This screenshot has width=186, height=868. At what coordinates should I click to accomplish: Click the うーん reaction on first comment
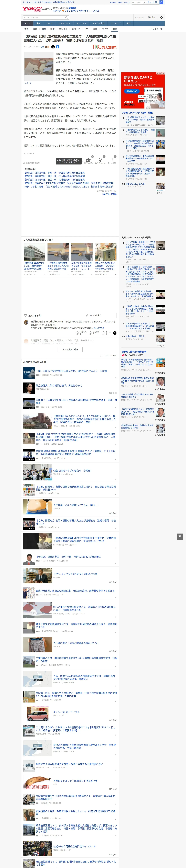[x=107, y=333]
